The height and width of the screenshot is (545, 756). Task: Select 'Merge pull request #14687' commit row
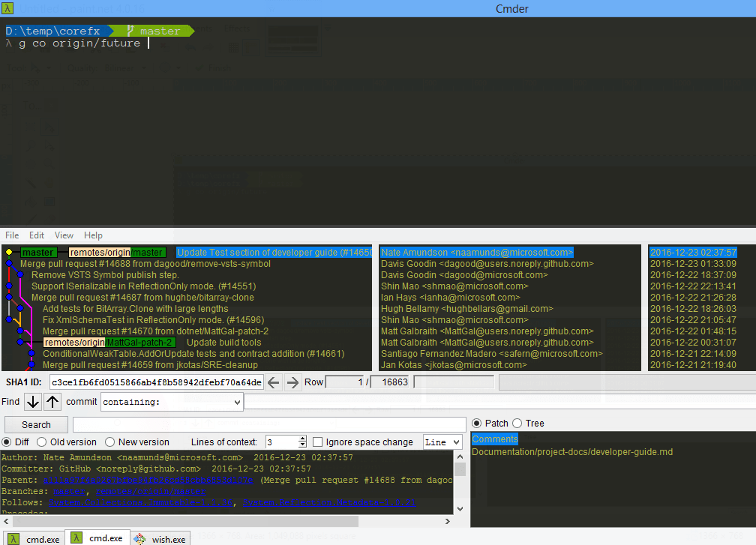142,298
